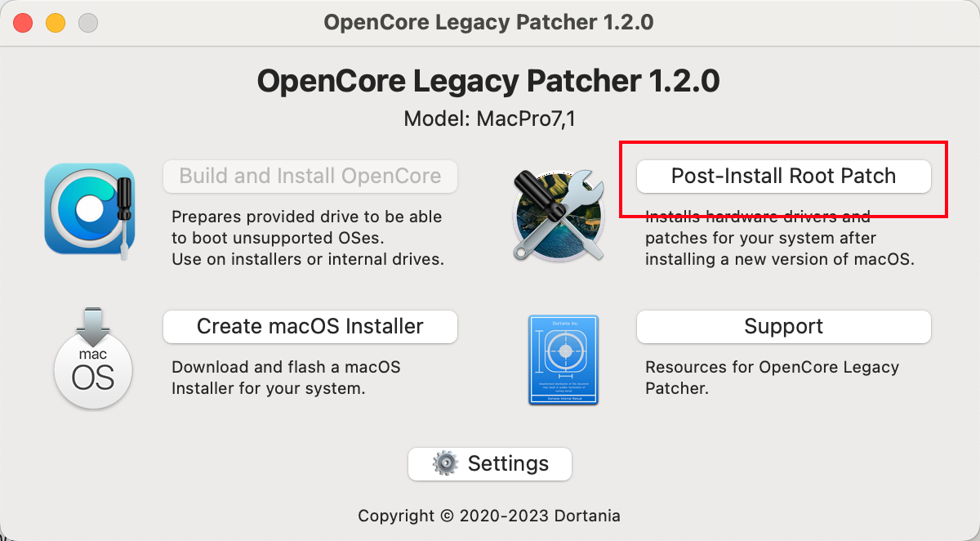Open Post-Install Root Patch
Image resolution: width=980 pixels, height=541 pixels.
click(x=783, y=176)
